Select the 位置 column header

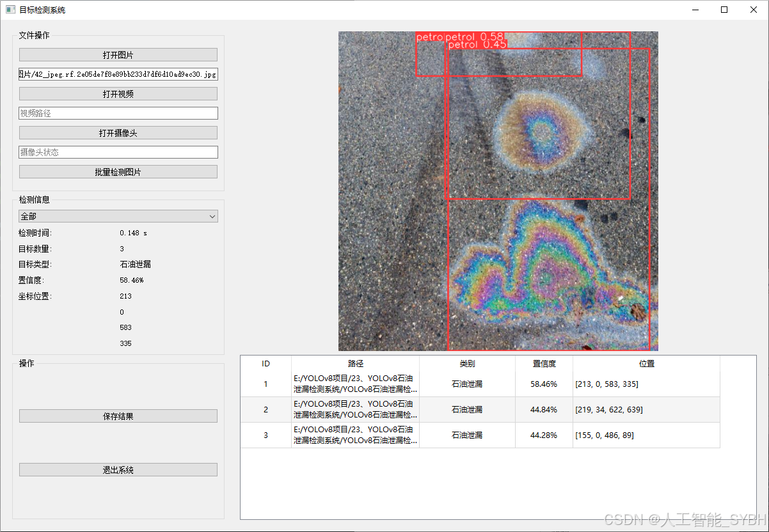[x=646, y=364]
